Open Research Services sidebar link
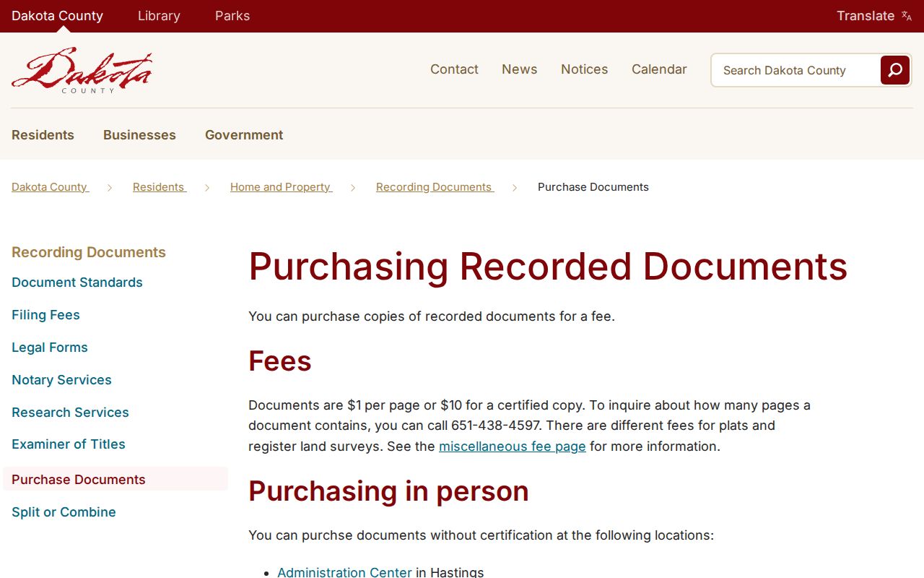The image size is (924, 578). (70, 413)
